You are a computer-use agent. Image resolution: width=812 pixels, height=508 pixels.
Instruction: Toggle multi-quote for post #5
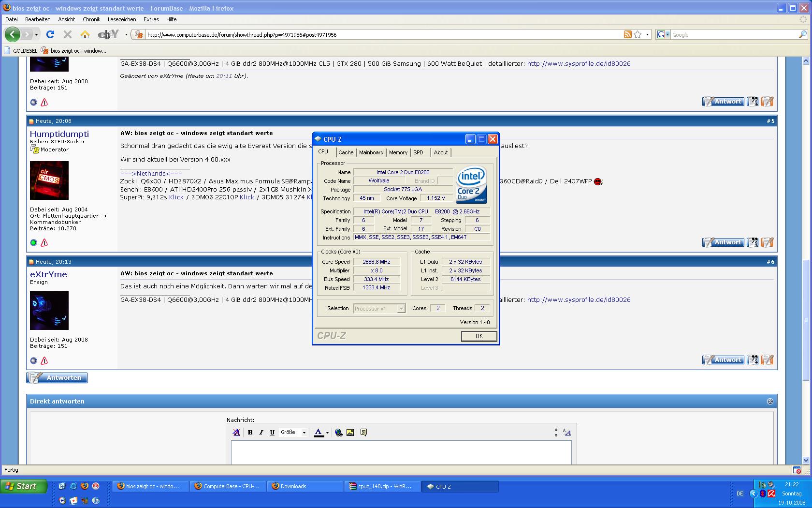[x=753, y=242]
